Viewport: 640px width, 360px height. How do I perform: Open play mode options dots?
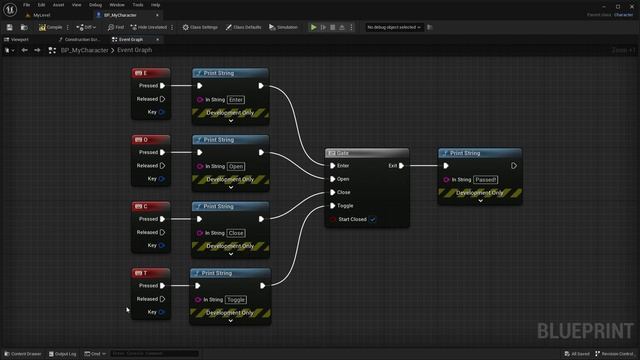click(x=351, y=27)
